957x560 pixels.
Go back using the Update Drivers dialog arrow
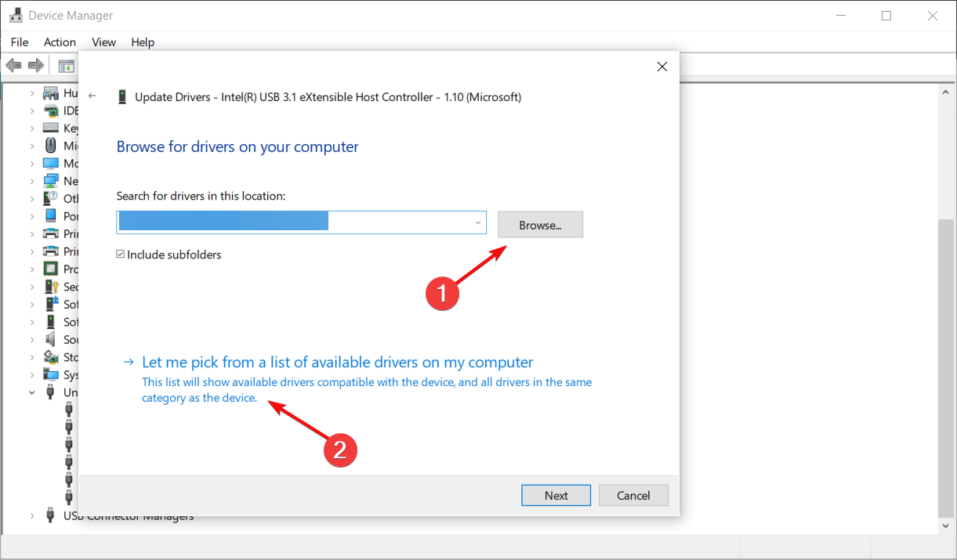(x=92, y=96)
